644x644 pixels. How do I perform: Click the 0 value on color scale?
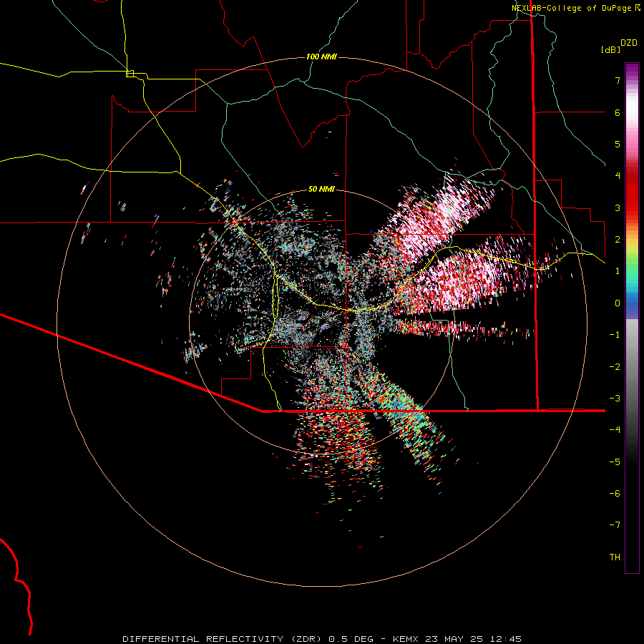(x=618, y=303)
